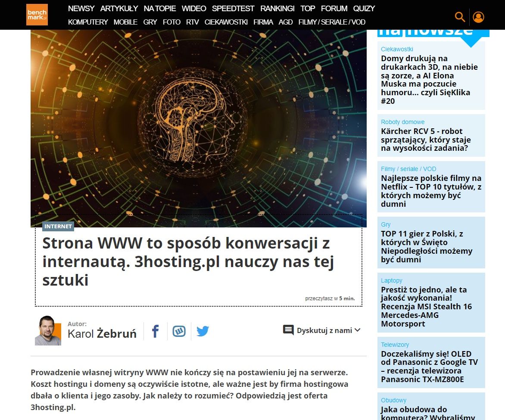
Task: Click the Laptopy category label
Action: [x=391, y=280]
